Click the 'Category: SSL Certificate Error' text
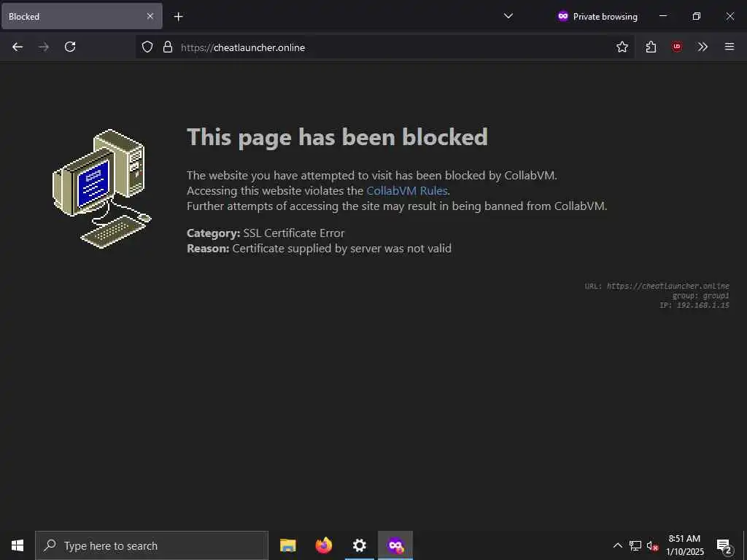747x560 pixels. click(x=266, y=233)
